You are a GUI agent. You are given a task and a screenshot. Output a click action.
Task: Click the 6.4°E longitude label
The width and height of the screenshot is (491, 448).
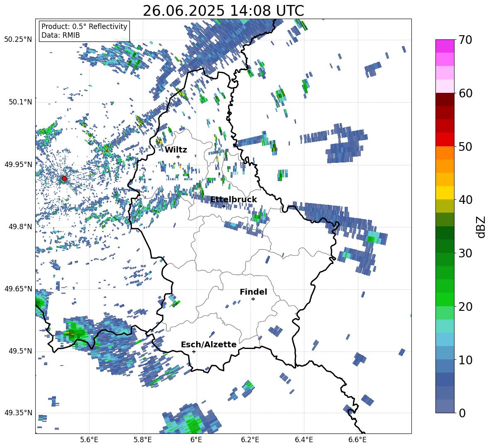click(x=304, y=440)
